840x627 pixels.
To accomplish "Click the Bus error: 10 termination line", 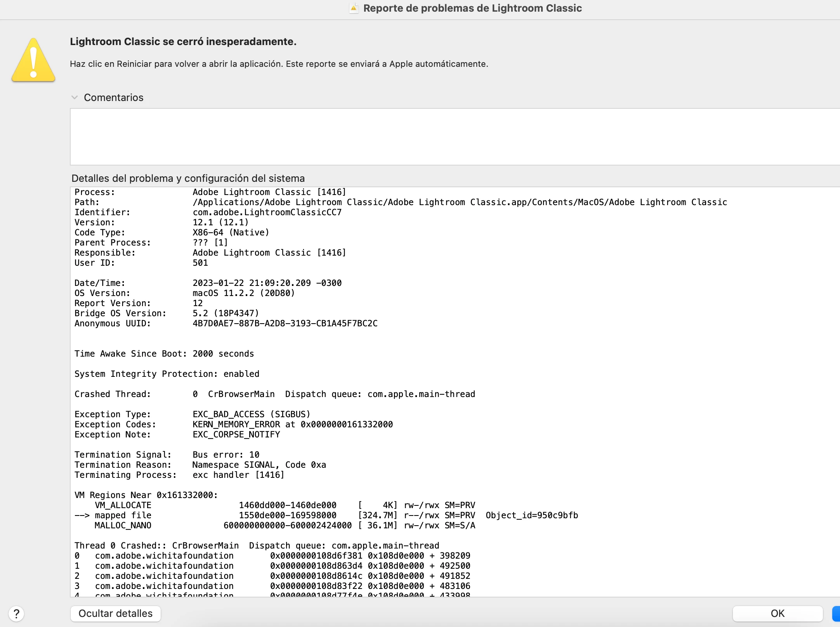I will coord(226,455).
